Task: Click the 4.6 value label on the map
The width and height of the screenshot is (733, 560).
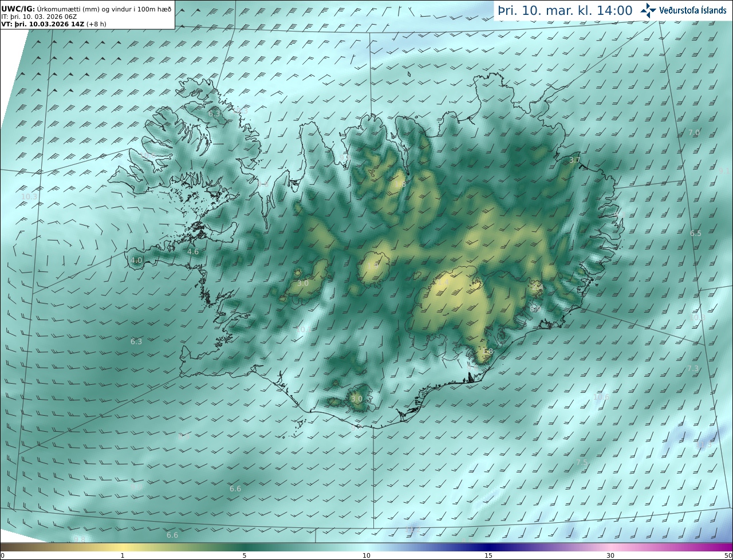Action: (x=193, y=251)
